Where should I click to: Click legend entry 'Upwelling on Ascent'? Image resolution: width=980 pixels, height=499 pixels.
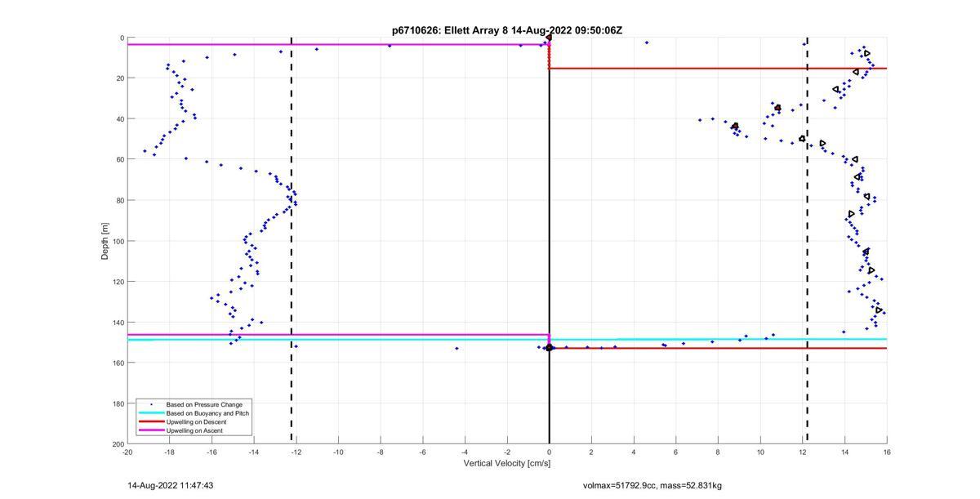[x=194, y=430]
